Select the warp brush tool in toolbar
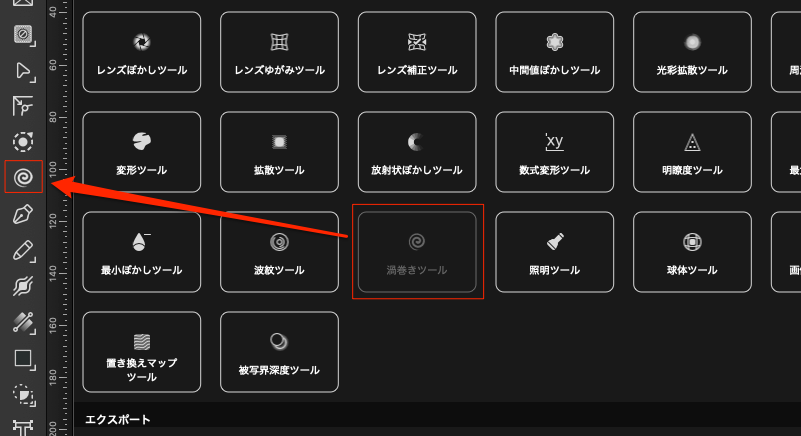Screen dimensions: 801x436 (23, 286)
